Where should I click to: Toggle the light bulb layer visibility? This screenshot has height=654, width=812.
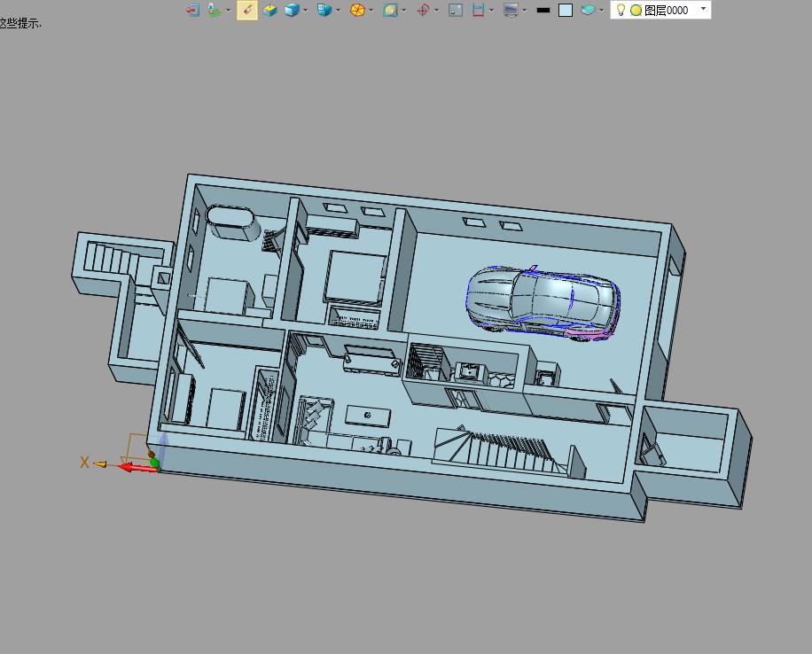click(x=621, y=10)
